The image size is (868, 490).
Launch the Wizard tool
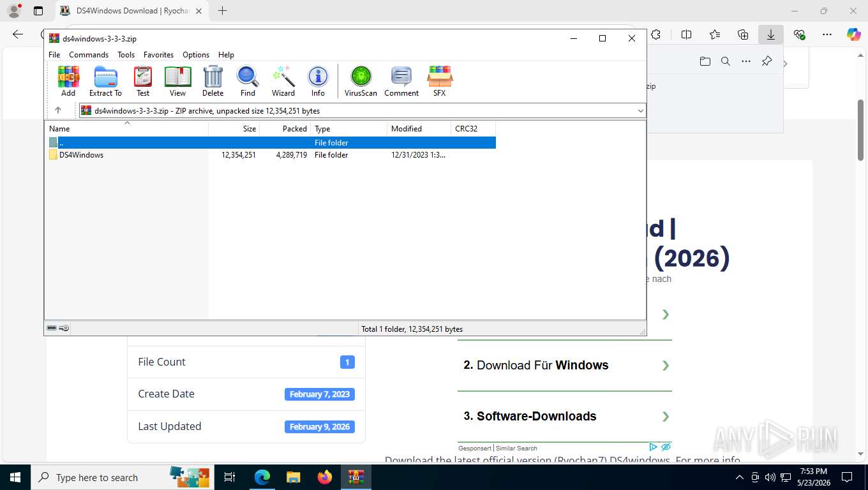[x=283, y=81]
